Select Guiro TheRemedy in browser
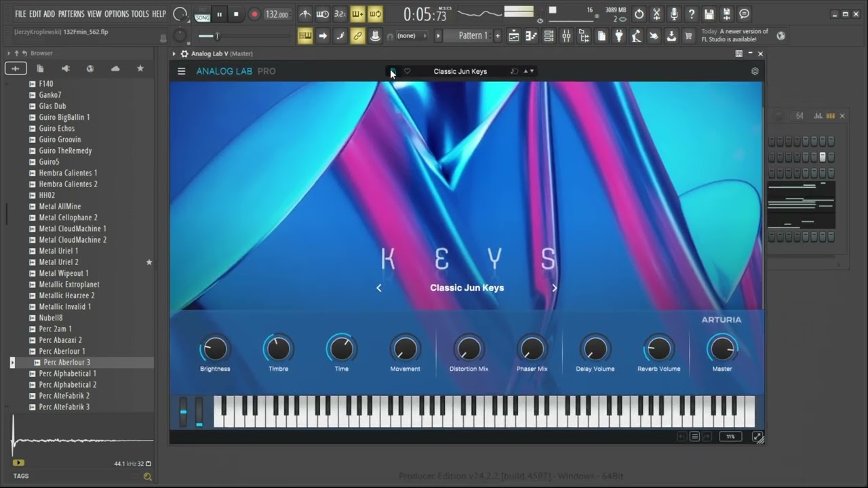The image size is (868, 488). point(65,150)
